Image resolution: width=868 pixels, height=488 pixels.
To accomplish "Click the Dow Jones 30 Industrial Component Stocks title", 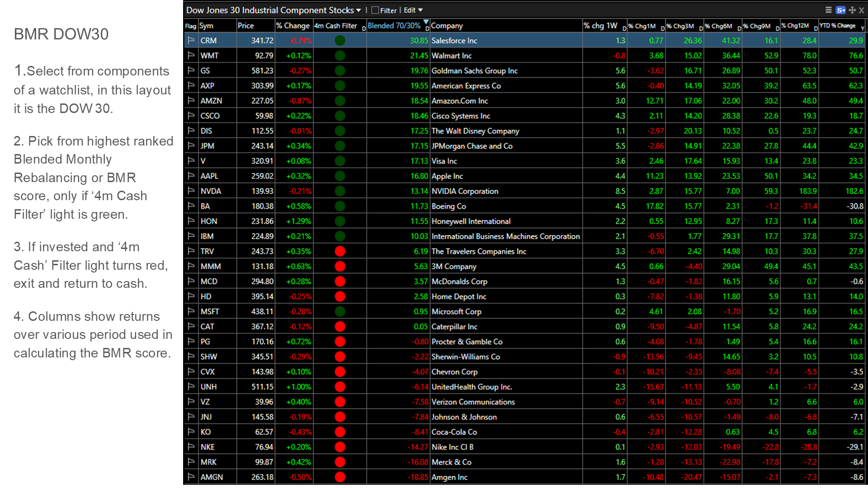I will click(270, 9).
